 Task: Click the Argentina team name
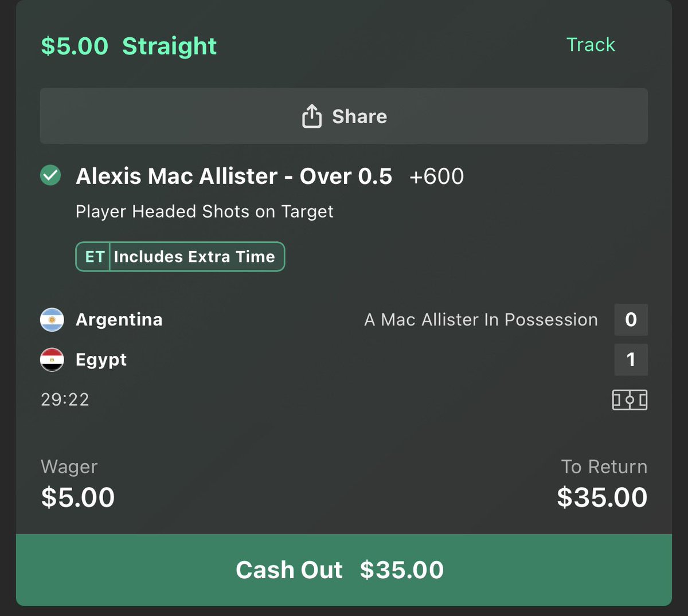[119, 320]
